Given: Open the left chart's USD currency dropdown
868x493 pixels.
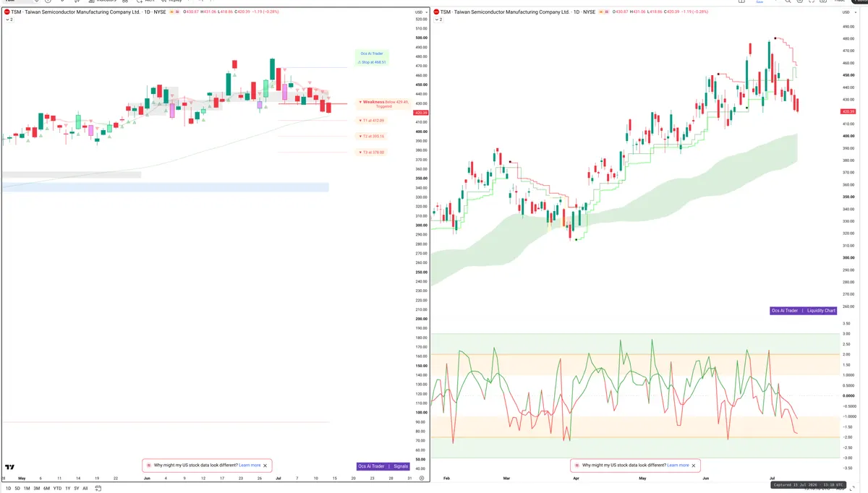Looking at the screenshot, I should tap(420, 12).
